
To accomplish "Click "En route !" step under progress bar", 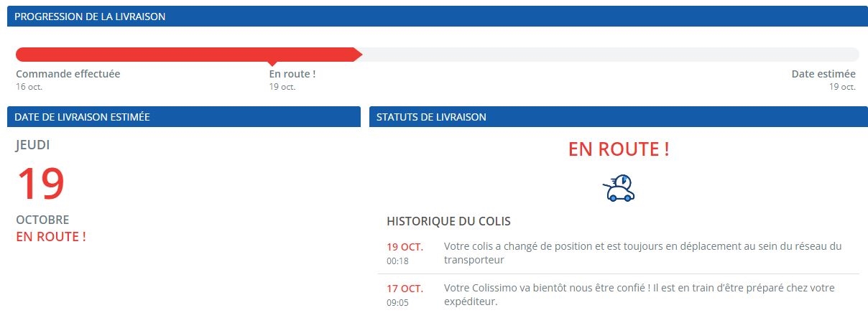I will 292,74.
